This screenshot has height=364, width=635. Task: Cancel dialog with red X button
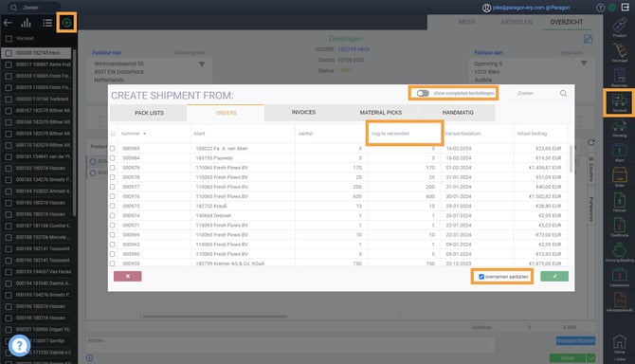128,277
